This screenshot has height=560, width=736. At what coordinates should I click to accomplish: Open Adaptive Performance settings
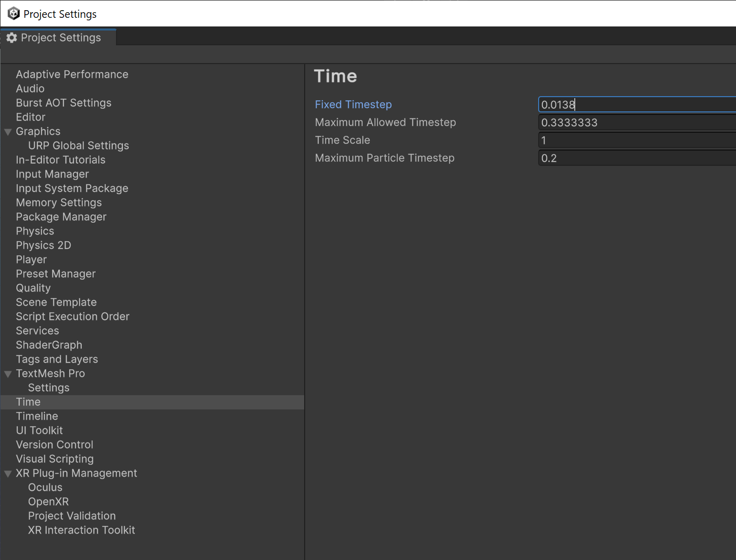click(72, 74)
